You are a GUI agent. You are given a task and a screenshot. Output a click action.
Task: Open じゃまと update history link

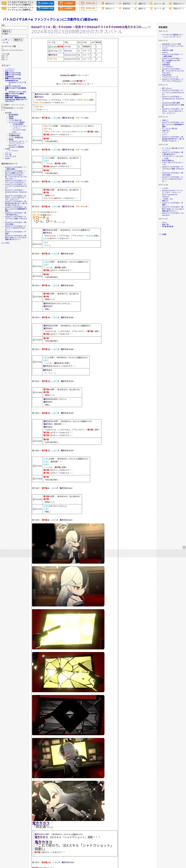click(x=165, y=188)
